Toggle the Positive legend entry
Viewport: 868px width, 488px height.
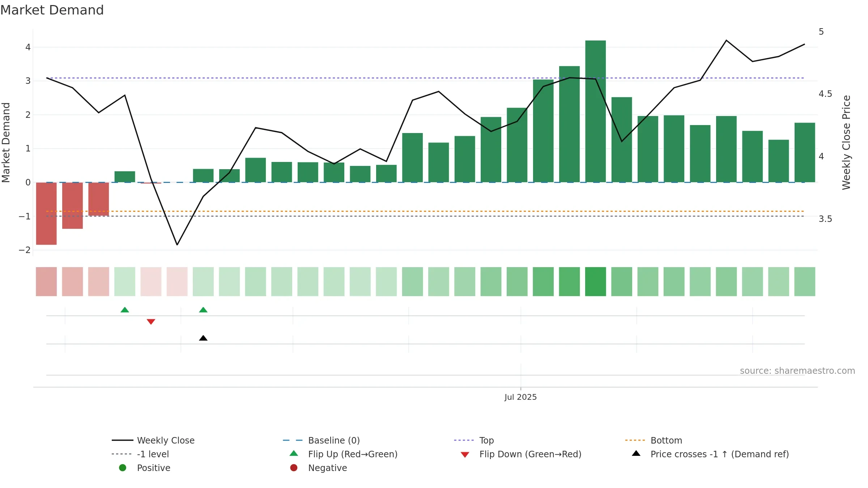(x=145, y=468)
